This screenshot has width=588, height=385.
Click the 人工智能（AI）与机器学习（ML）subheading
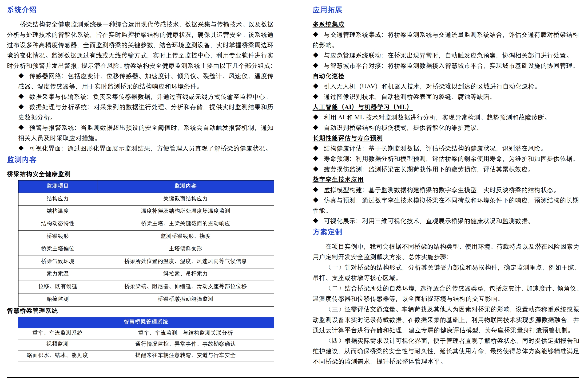pos(362,107)
